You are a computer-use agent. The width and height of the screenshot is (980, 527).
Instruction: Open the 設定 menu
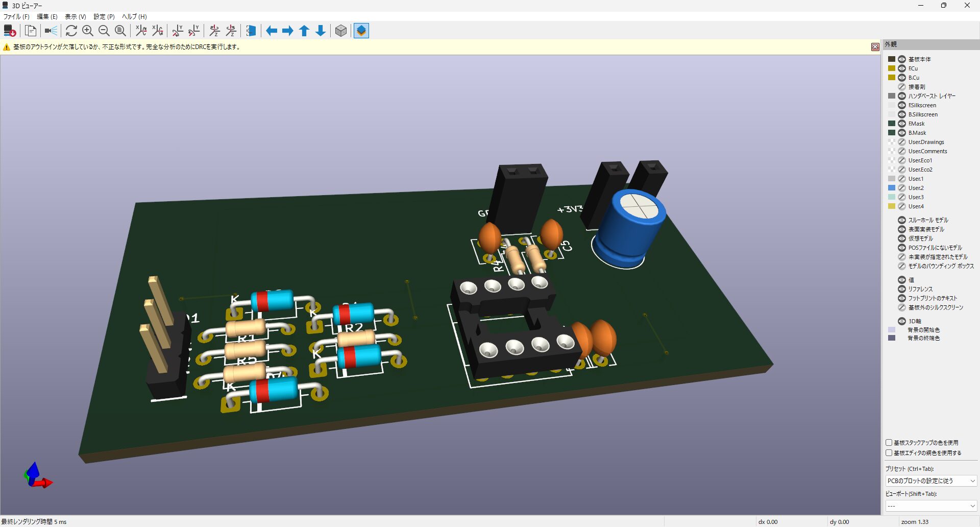point(104,17)
